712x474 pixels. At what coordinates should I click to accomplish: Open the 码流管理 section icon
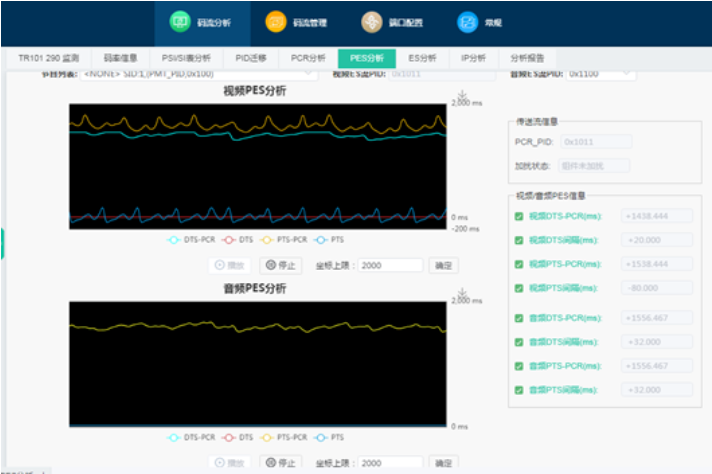click(x=275, y=21)
